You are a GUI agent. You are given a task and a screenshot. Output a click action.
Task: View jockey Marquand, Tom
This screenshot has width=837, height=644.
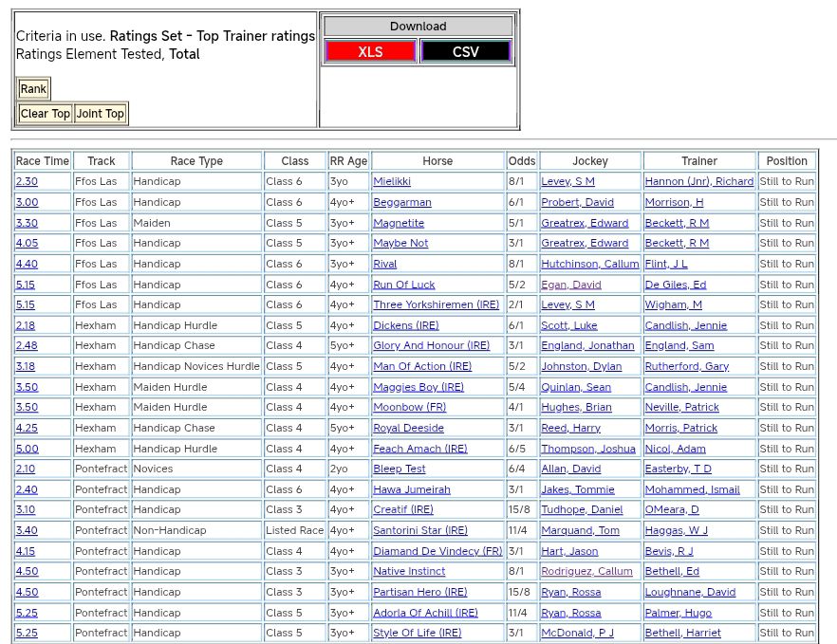point(580,530)
